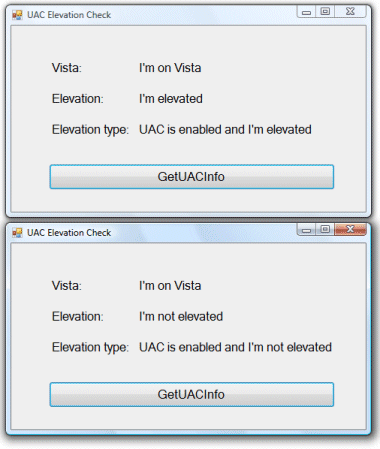This screenshot has width=380, height=449.
Task: Click "I'm on Vista" text in top window
Action: [x=170, y=68]
